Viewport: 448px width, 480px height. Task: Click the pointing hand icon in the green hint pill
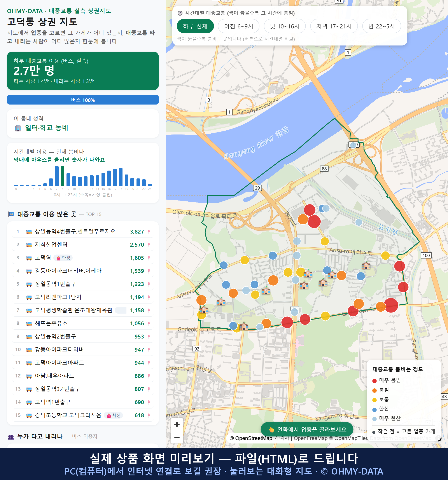(271, 429)
